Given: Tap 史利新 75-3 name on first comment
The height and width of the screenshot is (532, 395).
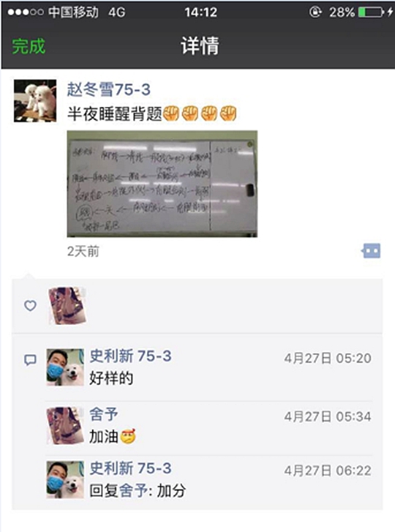Looking at the screenshot, I should coord(130,356).
